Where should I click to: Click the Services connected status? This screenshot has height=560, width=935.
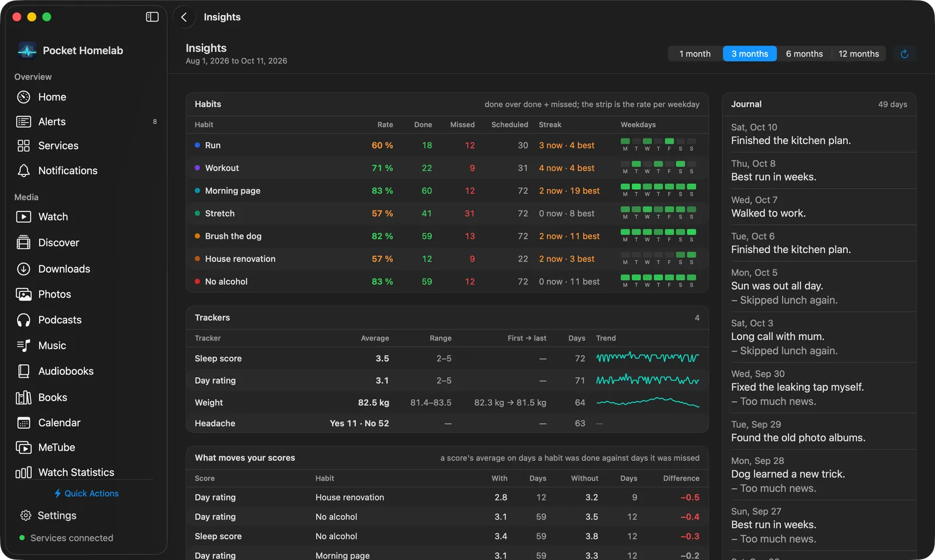(66, 538)
